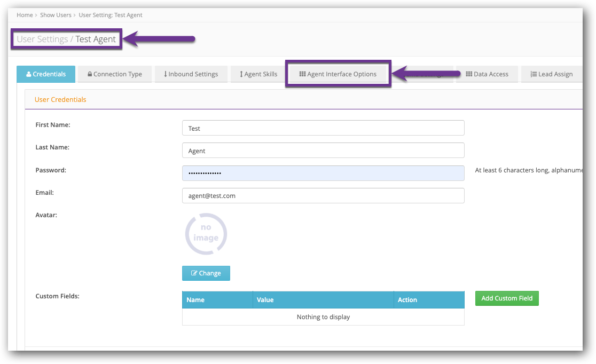
Task: Select the user icon on Credentials tab
Action: click(28, 74)
